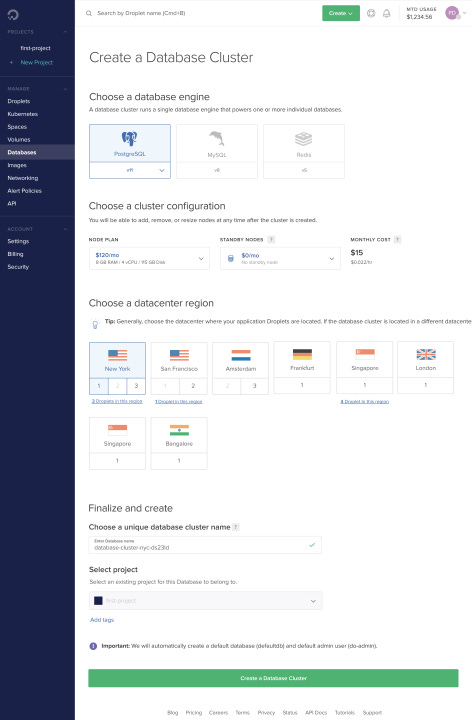Open Spaces in sidebar
The image size is (472, 720).
coord(17,127)
